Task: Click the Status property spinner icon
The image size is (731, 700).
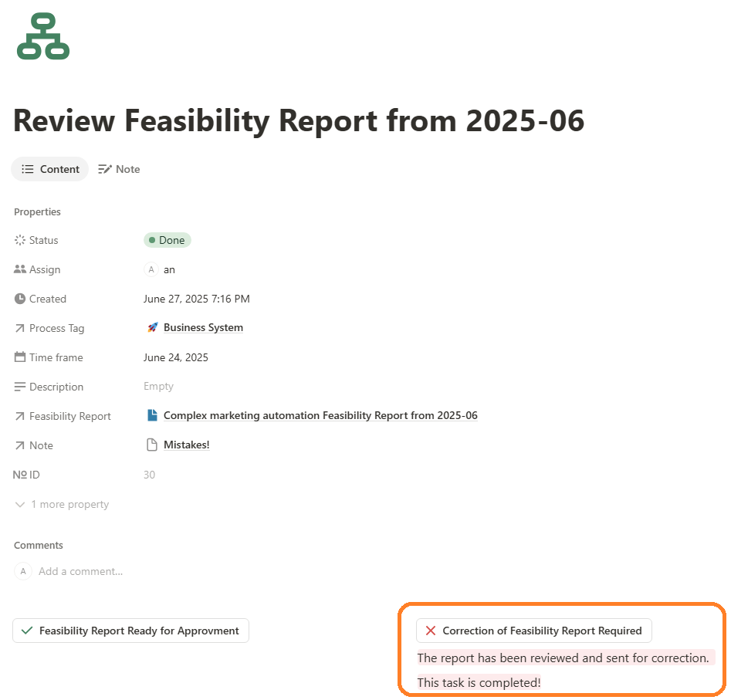Action: pos(20,240)
